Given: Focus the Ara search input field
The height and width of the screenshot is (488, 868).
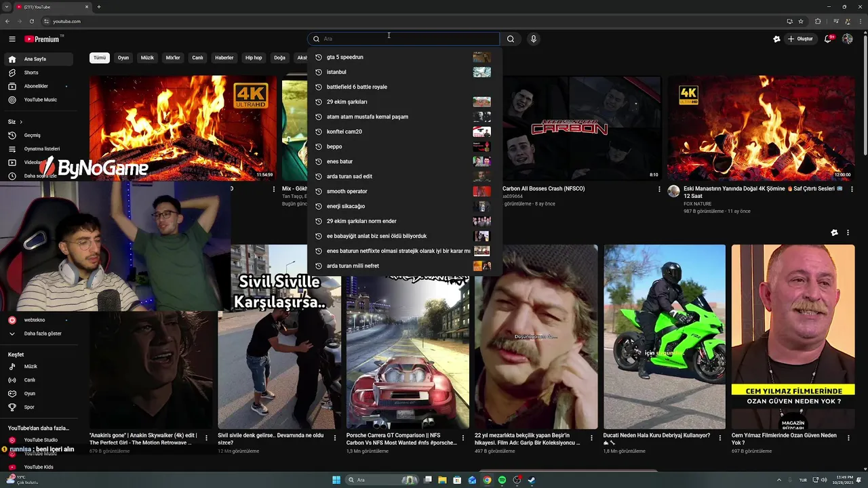Looking at the screenshot, I should click(x=404, y=39).
